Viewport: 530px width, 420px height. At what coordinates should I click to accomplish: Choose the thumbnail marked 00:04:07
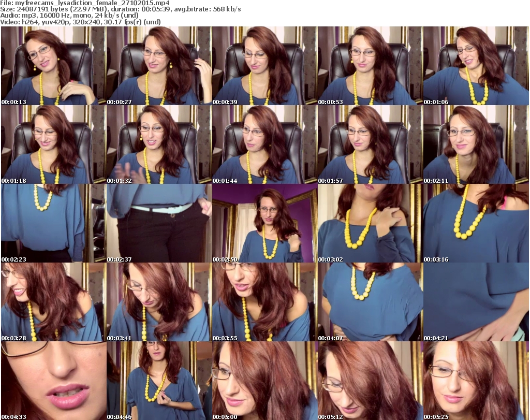(371, 302)
